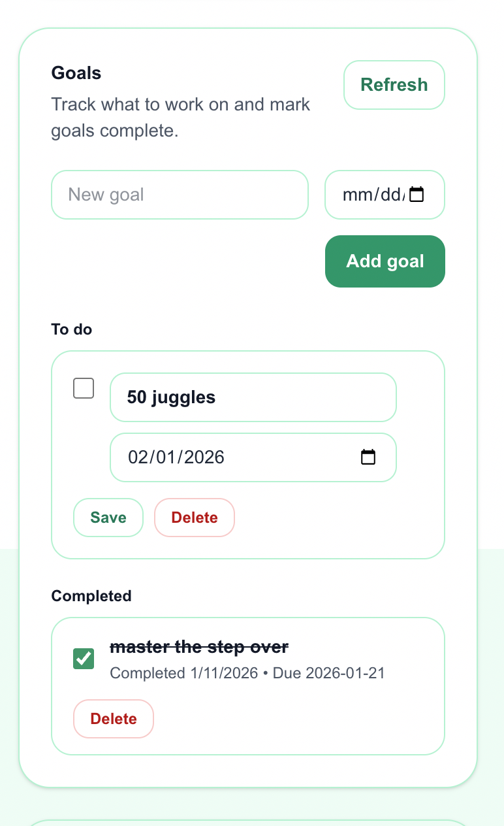
Task: Click the Completed 1/11/2026 due date text
Action: pos(247,672)
